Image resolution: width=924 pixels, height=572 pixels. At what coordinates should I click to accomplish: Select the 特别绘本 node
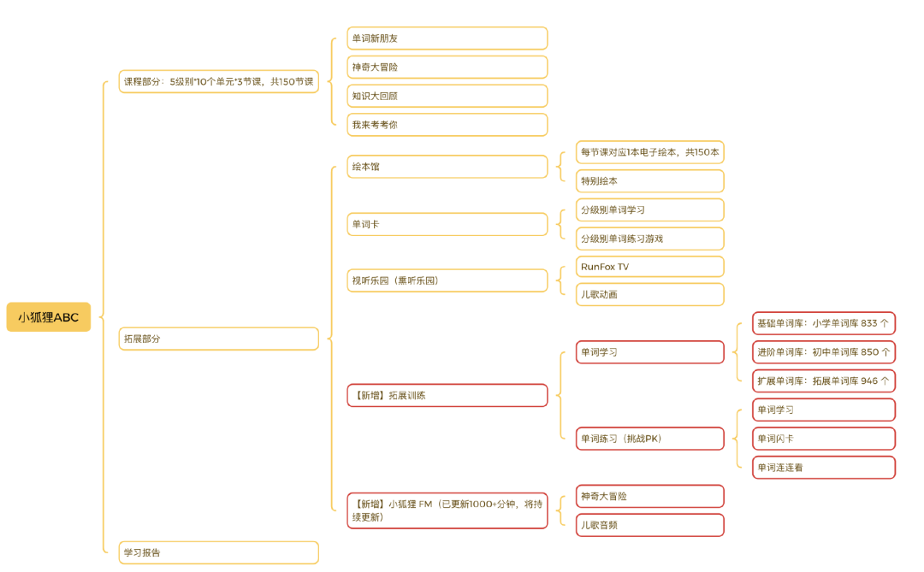649,181
